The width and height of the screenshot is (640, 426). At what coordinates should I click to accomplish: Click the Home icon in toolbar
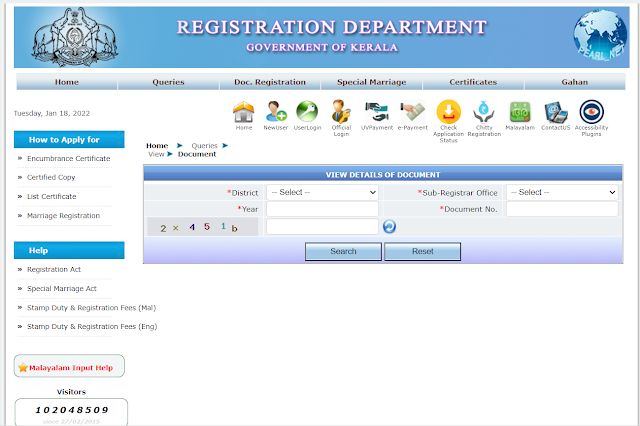click(x=244, y=112)
